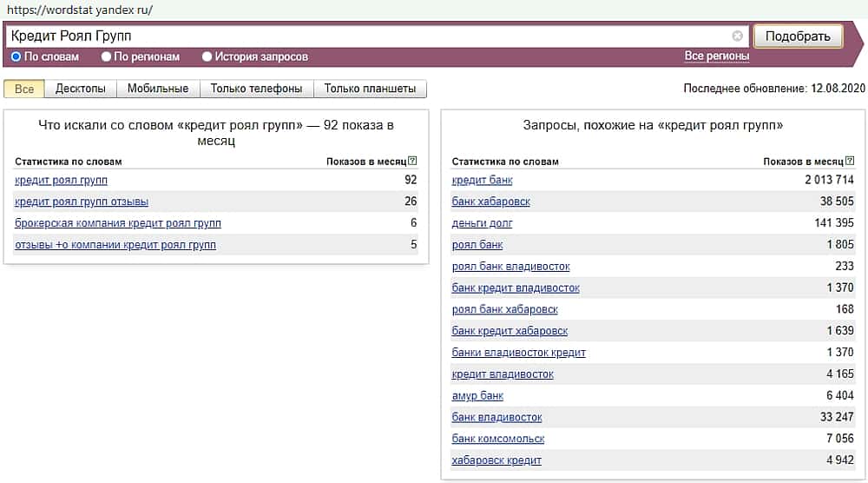868x483 pixels.
Task: Click the "Все" devices tab
Action: click(24, 89)
